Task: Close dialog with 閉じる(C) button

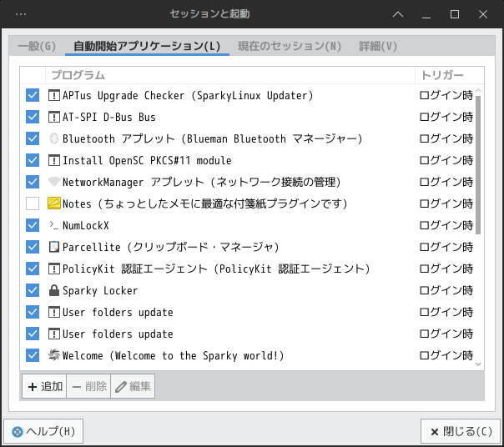Action: pos(461,431)
